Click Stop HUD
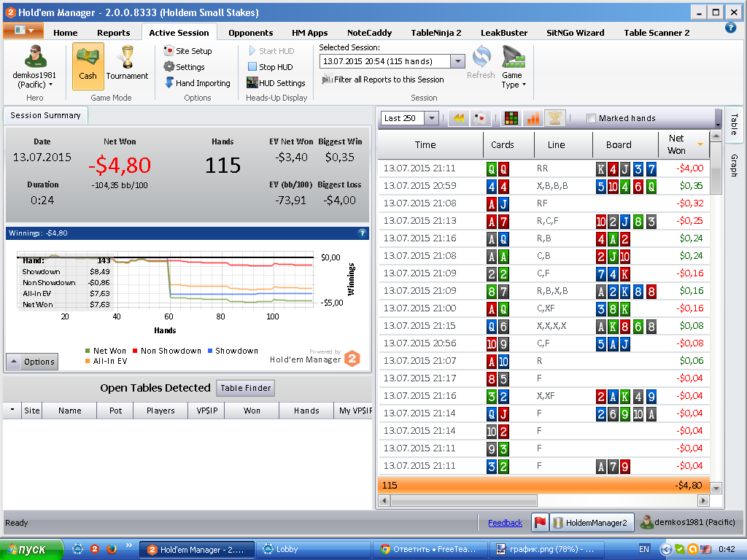This screenshot has height=560, width=747. [x=270, y=67]
